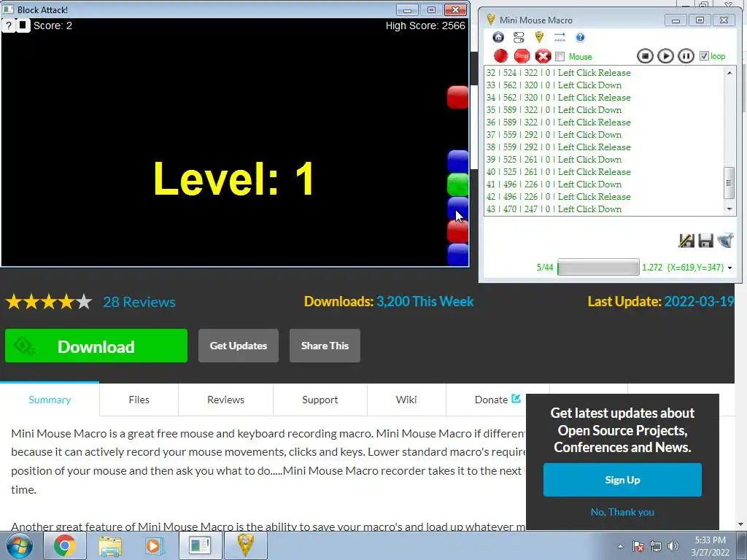Click the green block in Block Attack

pos(458,184)
